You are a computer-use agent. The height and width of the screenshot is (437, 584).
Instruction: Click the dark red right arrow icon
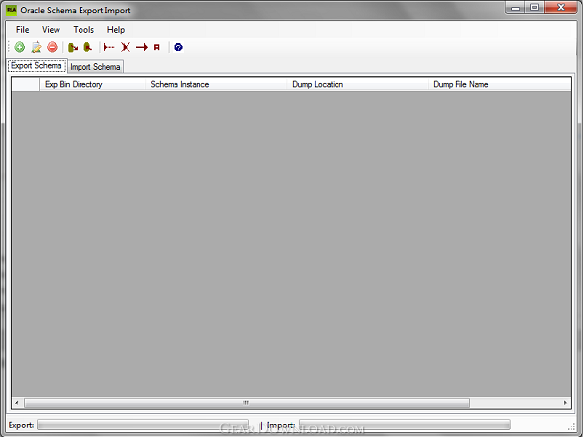point(142,47)
